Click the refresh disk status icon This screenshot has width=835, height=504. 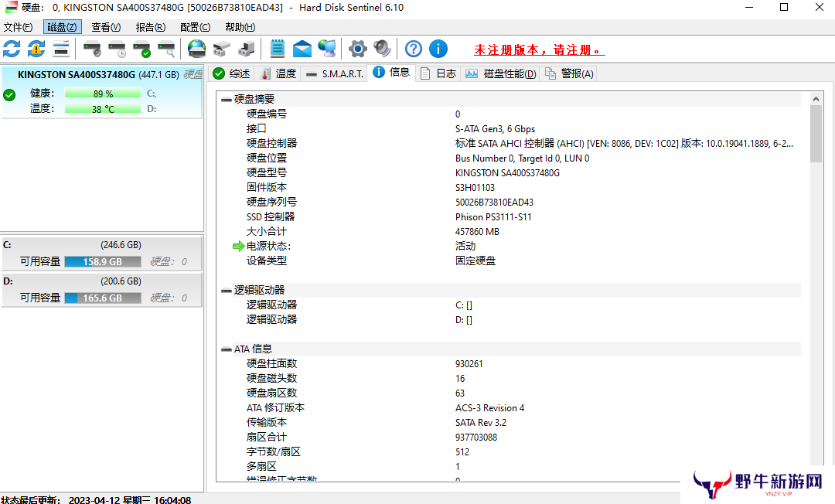pos(12,49)
